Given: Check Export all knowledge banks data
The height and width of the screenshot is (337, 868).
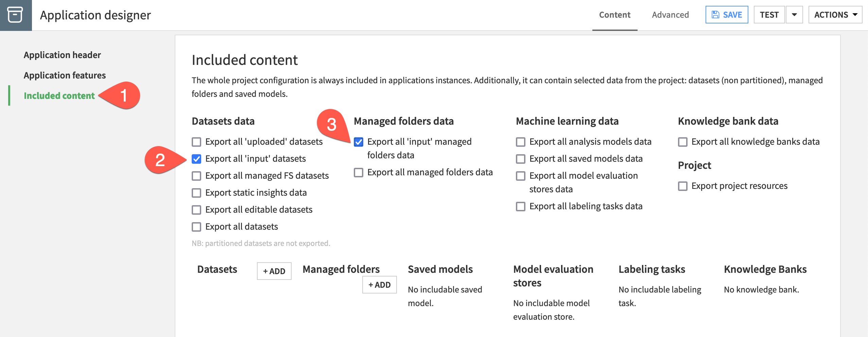Looking at the screenshot, I should coord(683,142).
